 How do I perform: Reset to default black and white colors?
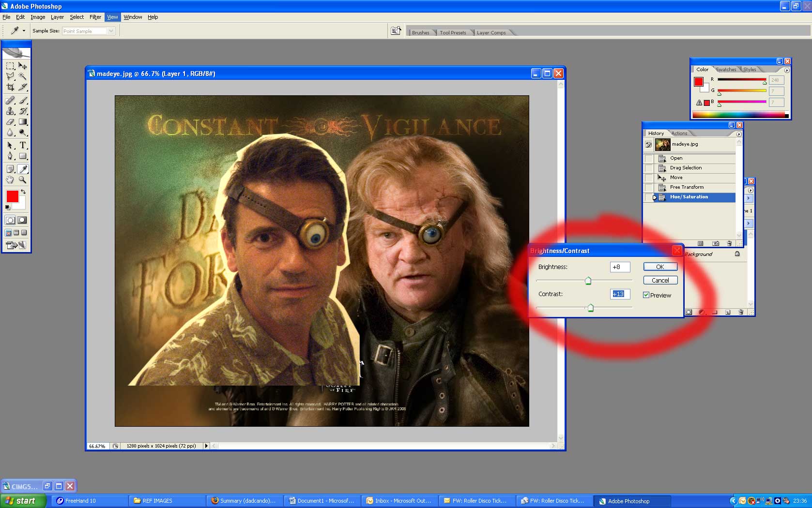[7, 207]
